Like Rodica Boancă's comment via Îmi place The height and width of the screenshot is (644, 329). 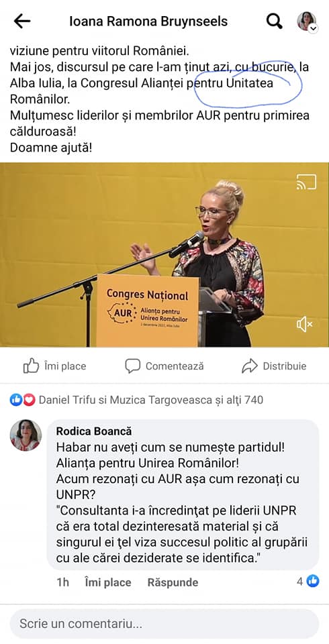coord(107,582)
